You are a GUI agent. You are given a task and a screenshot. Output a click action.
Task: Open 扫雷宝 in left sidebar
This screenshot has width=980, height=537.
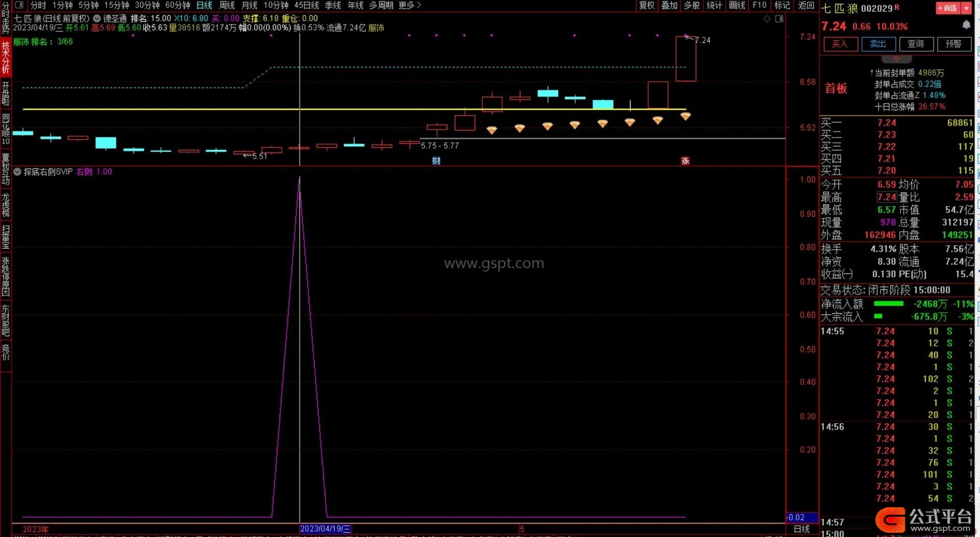pos(6,236)
